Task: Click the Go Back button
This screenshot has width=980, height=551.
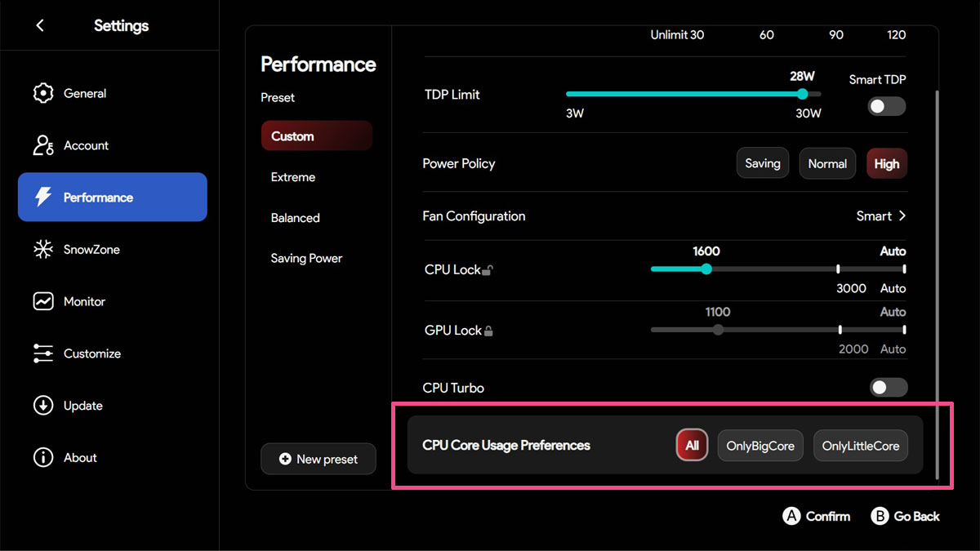Action: (x=906, y=516)
